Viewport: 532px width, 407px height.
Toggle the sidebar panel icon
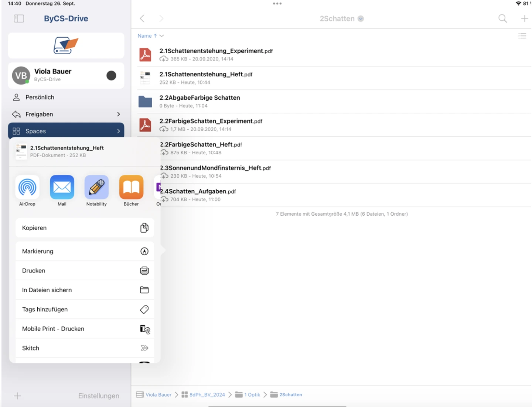coord(19,18)
